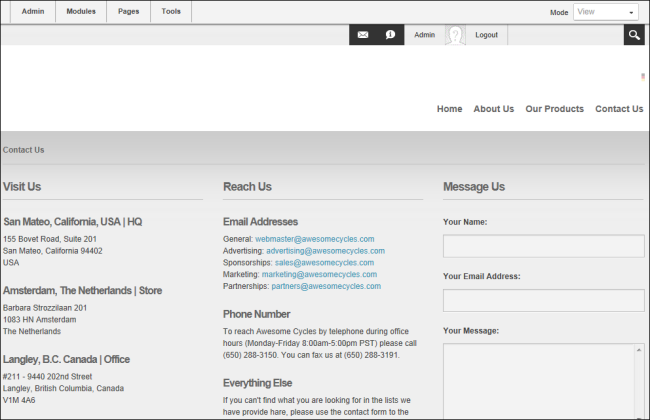Click the Your Message label
This screenshot has height=420, width=650.
(x=471, y=331)
